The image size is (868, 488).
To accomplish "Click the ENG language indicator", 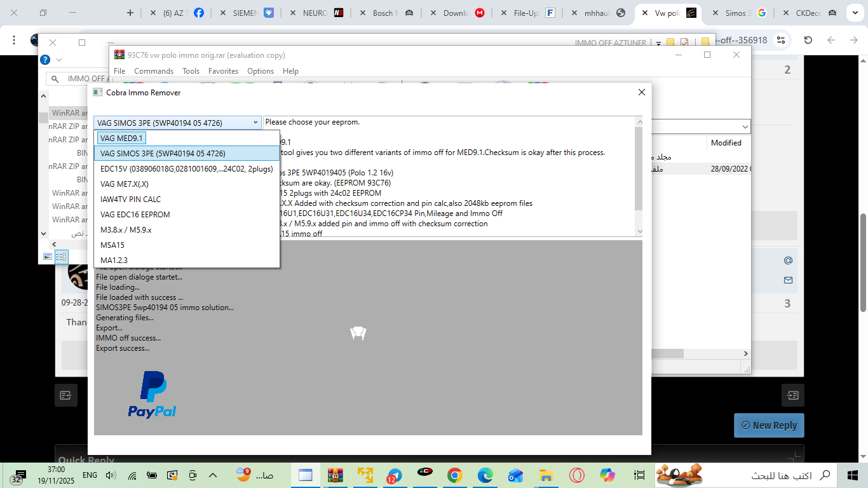I will (90, 475).
